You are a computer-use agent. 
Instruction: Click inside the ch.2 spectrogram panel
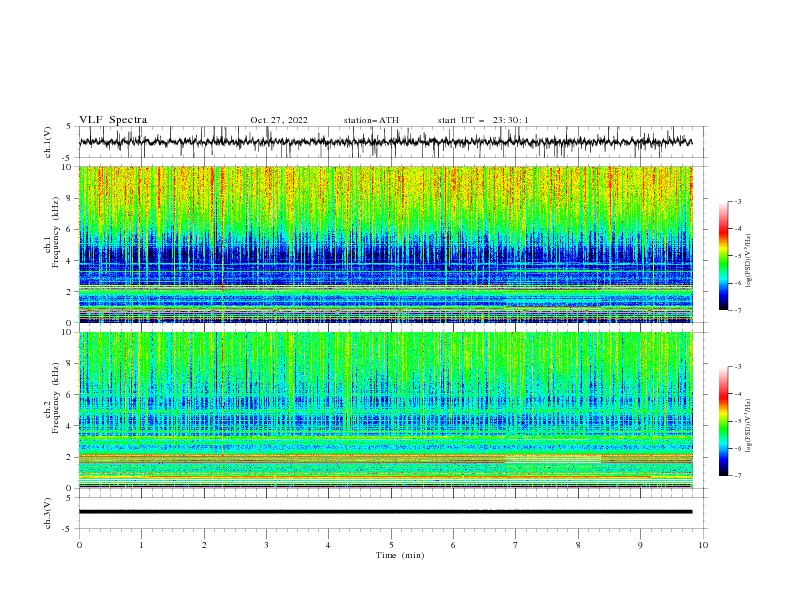coord(385,410)
